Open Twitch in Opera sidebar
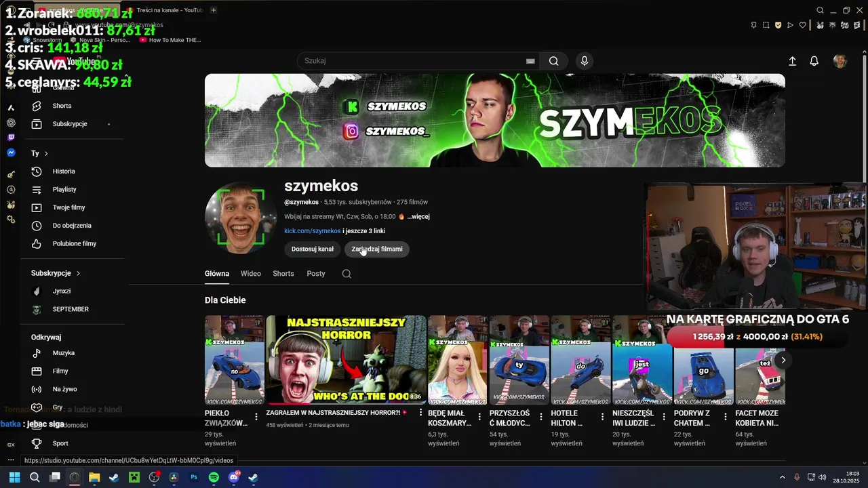The width and height of the screenshot is (868, 488). (11, 138)
